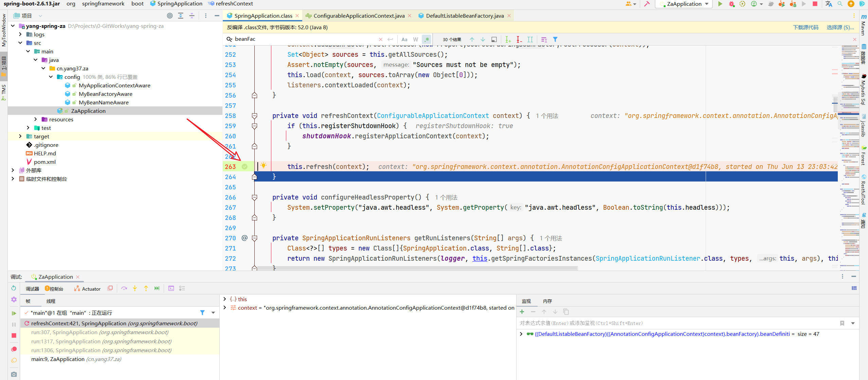Select the Actuator tab
The height and width of the screenshot is (380, 868).
click(88, 289)
